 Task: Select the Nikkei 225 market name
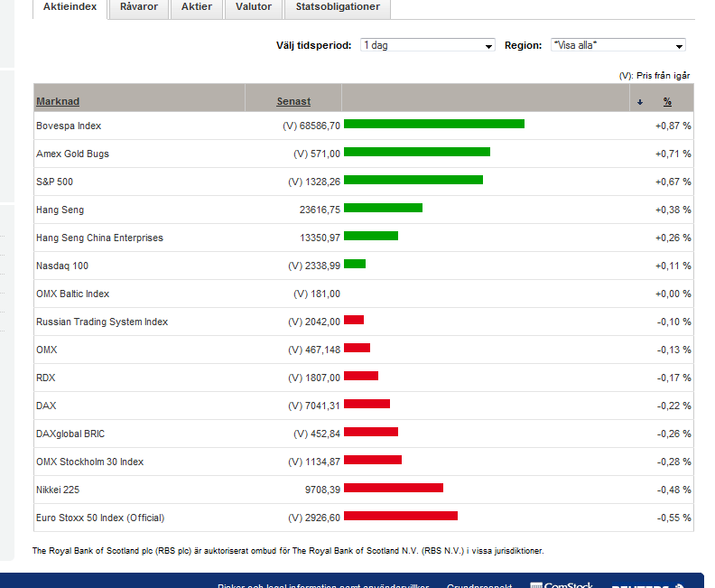point(58,490)
